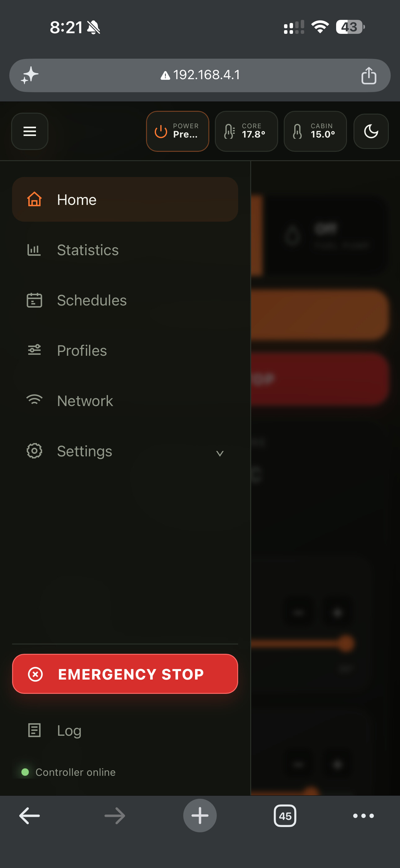Go to Home in the sidebar
Image resolution: width=400 pixels, height=868 pixels.
click(125, 200)
